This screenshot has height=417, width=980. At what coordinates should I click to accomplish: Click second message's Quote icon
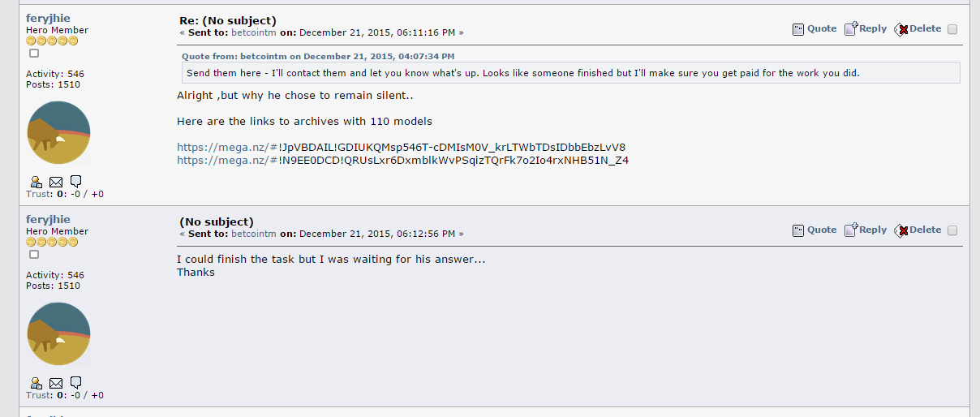click(x=798, y=230)
